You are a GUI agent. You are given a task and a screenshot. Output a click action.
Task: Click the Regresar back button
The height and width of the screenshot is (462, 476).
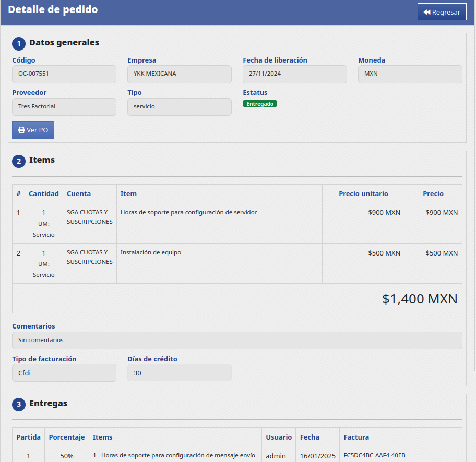click(x=442, y=12)
